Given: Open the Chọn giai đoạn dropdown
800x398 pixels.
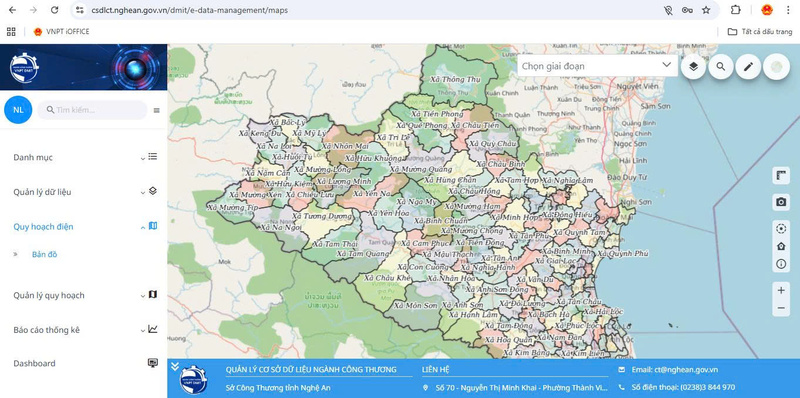Looking at the screenshot, I should pos(597,66).
